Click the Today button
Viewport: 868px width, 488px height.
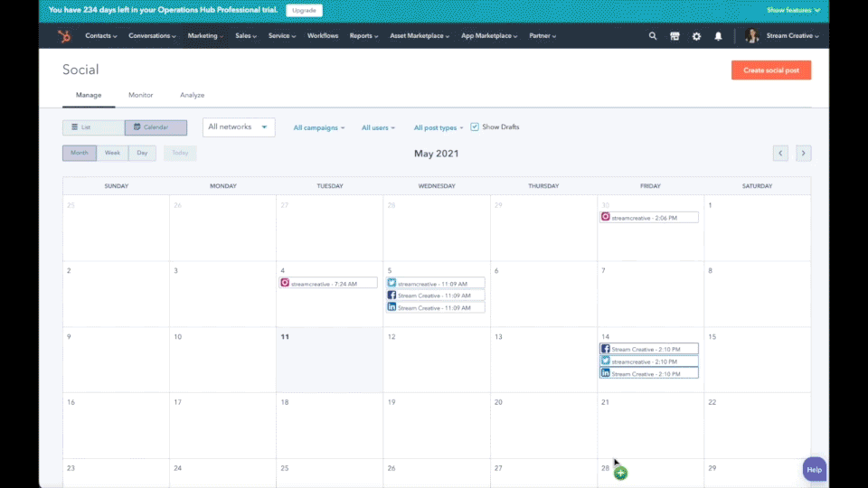[x=180, y=153]
